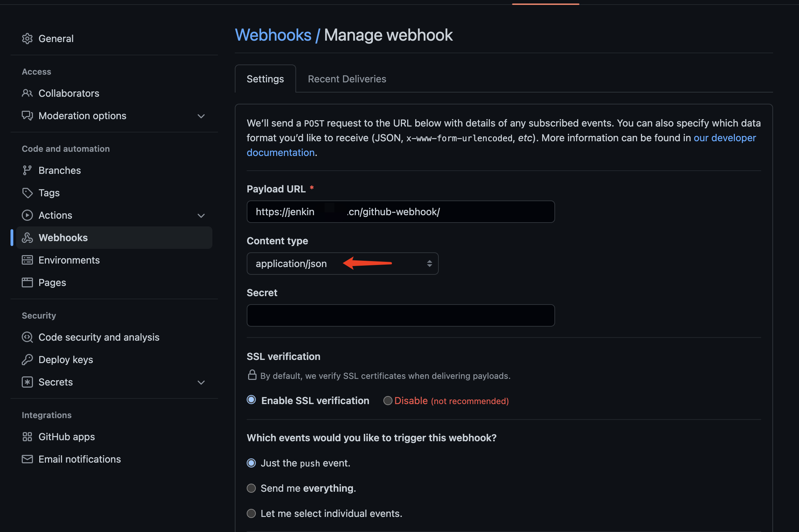Choose Let me select individual events

(x=251, y=513)
